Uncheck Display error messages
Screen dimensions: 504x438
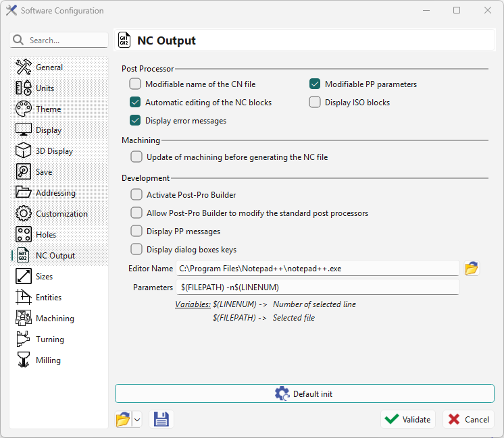pos(135,121)
